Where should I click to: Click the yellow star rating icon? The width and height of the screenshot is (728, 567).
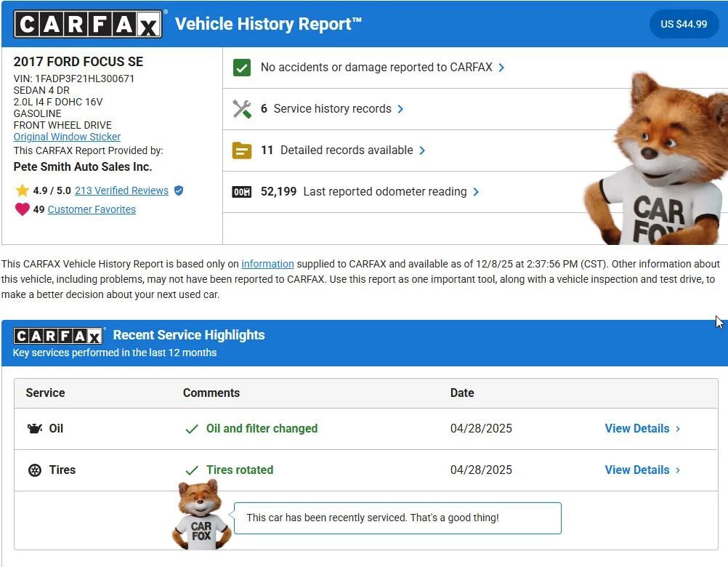[23, 190]
